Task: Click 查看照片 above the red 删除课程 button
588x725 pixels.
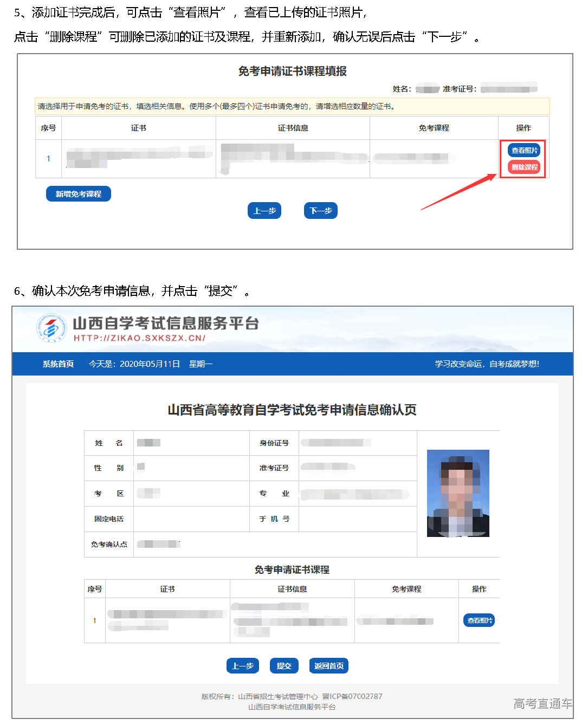Action: point(524,151)
